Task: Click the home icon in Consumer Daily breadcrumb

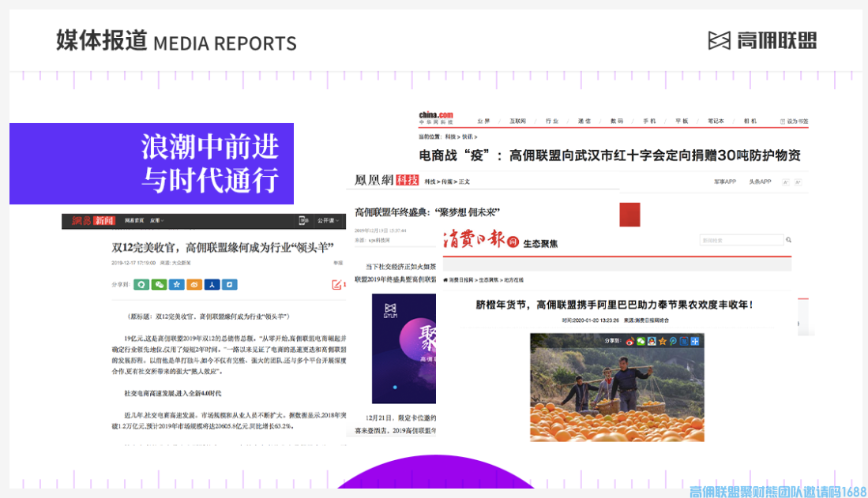Action: (x=445, y=280)
